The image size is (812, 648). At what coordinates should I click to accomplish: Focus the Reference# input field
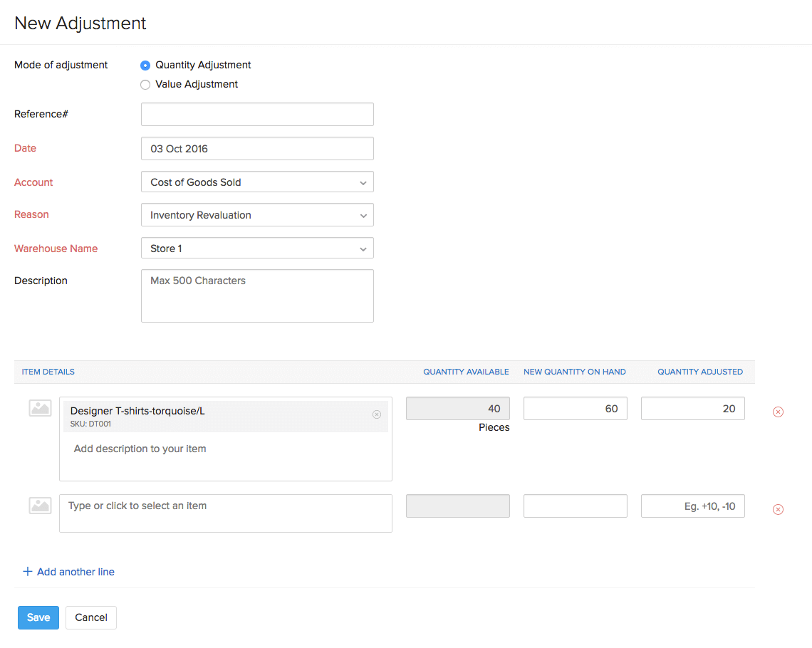pyautogui.click(x=257, y=114)
